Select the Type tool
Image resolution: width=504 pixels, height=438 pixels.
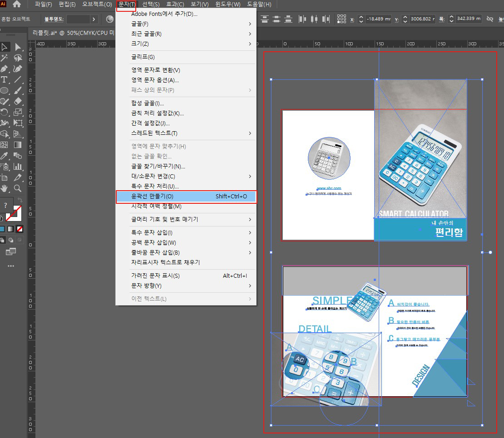[5, 80]
